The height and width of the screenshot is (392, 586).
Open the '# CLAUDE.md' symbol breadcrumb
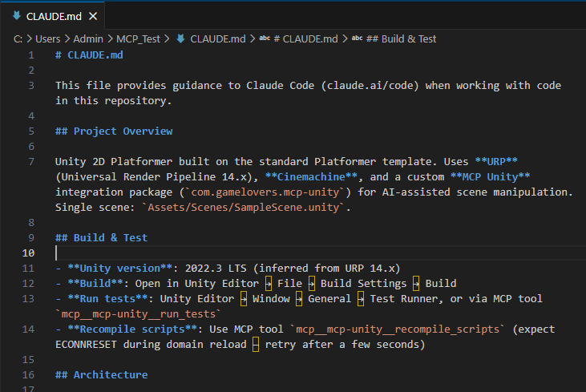[x=305, y=38]
